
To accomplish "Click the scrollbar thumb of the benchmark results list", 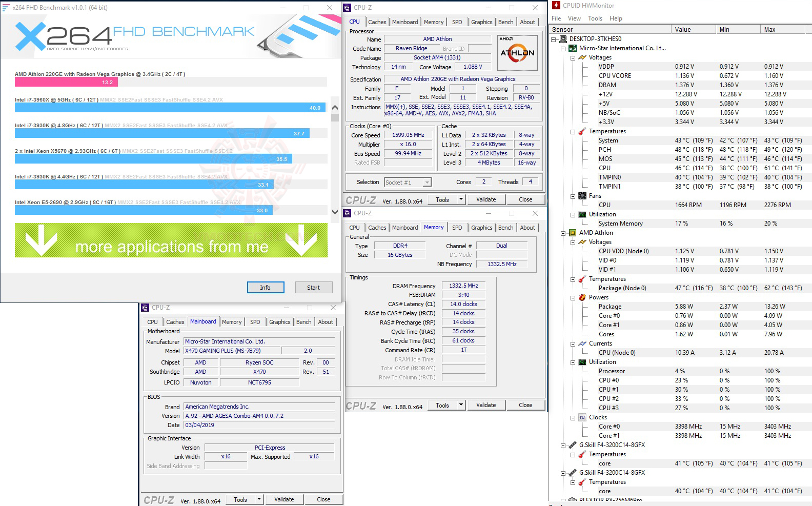I will [x=335, y=117].
